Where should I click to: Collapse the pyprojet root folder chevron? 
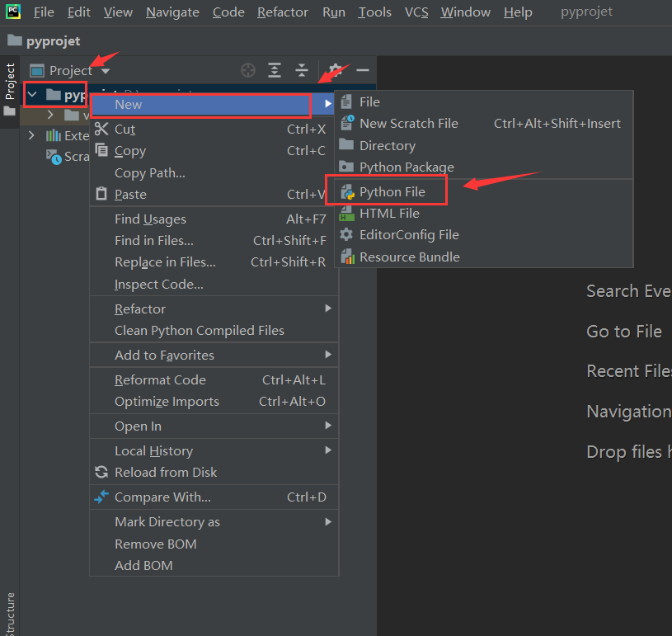[31, 94]
